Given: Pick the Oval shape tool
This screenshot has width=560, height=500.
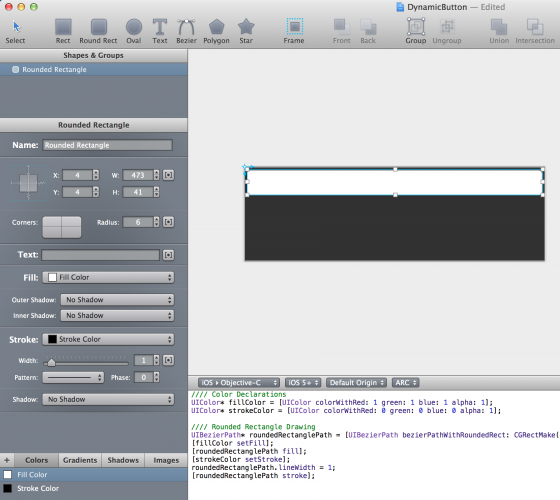Looking at the screenshot, I should [x=134, y=31].
